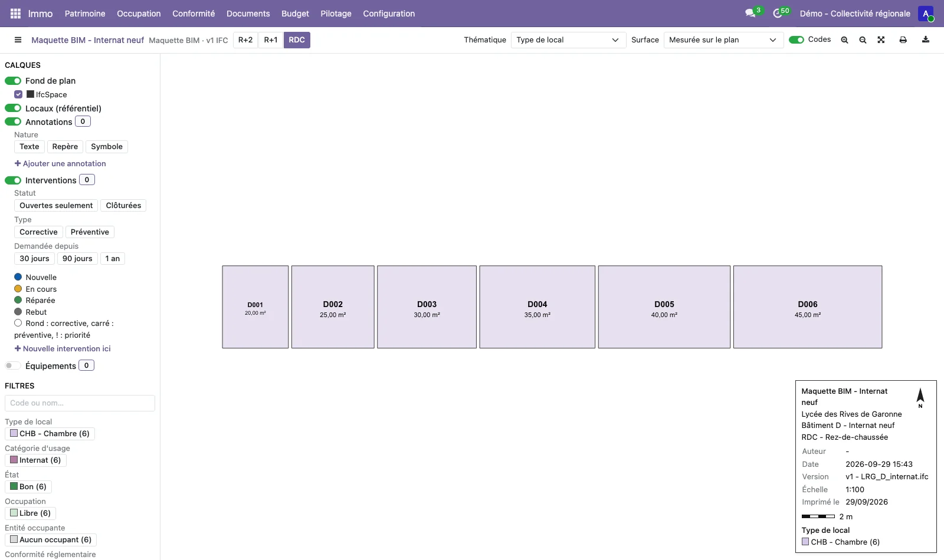The width and height of the screenshot is (944, 560).
Task: Switch to the R+2 floor tab
Action: (245, 40)
